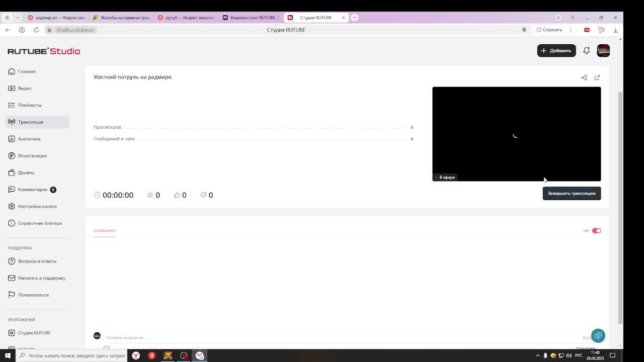Click the viewers count icon
Viewport: 644px width, 362px height.
coord(150,195)
